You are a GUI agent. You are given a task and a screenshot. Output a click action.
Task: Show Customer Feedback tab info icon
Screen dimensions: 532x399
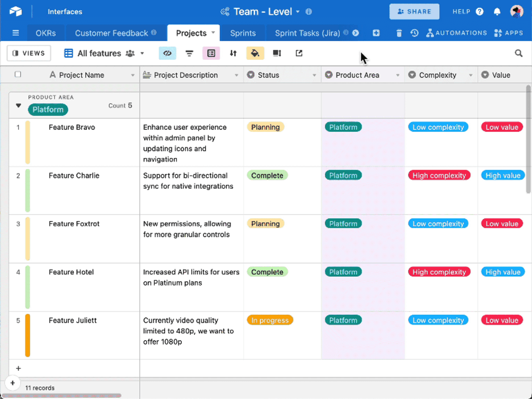click(154, 32)
